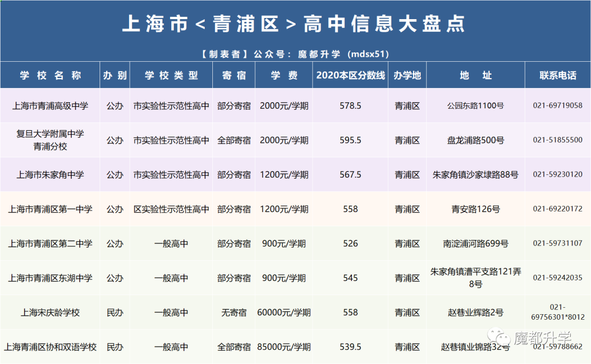Click school name 上海市青浦区第一中学
The width and height of the screenshot is (591, 364).
click(50, 209)
